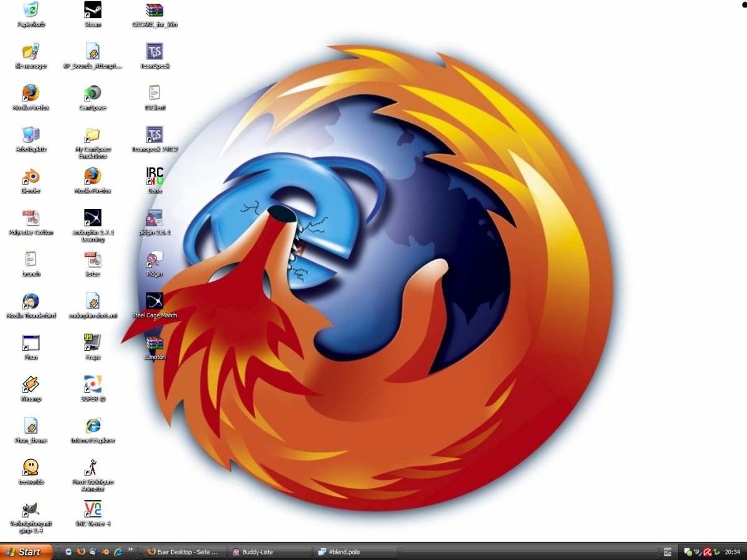Click the Winamp shortcut icon
747x560 pixels.
31,385
